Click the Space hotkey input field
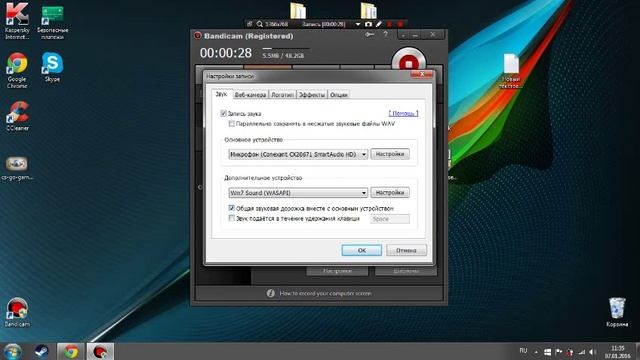The height and width of the screenshot is (360, 640). [x=390, y=219]
